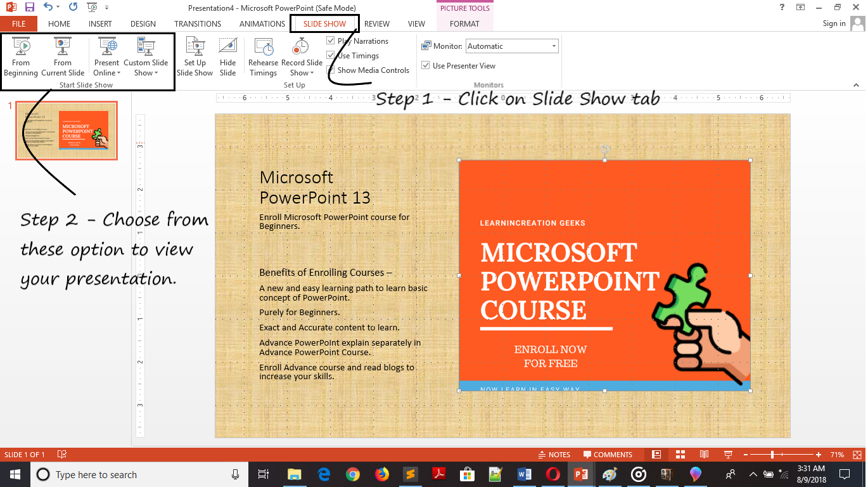This screenshot has height=487, width=868.
Task: Disable Use Timings checkbox
Action: coord(331,56)
